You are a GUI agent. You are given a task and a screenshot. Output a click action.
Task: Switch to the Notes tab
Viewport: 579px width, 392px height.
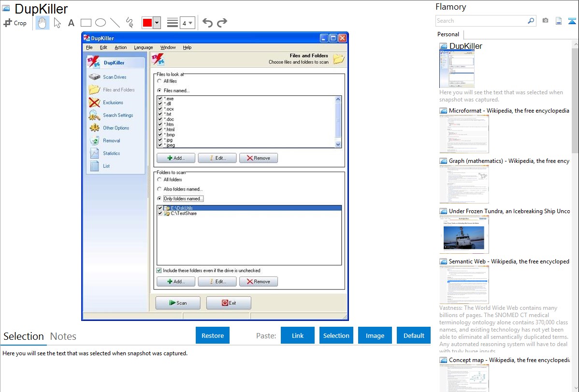coord(63,336)
